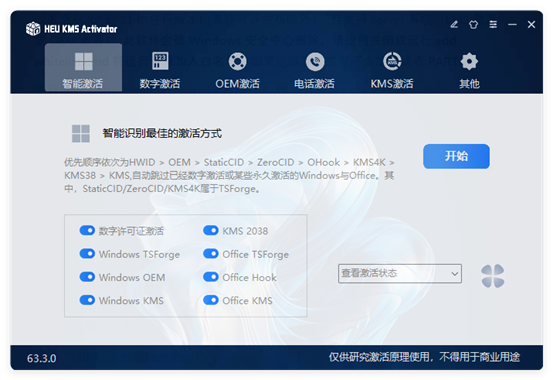This screenshot has height=380, width=553.
Task: Click the HEU KMS Activator logo icon
Action: pos(33,29)
